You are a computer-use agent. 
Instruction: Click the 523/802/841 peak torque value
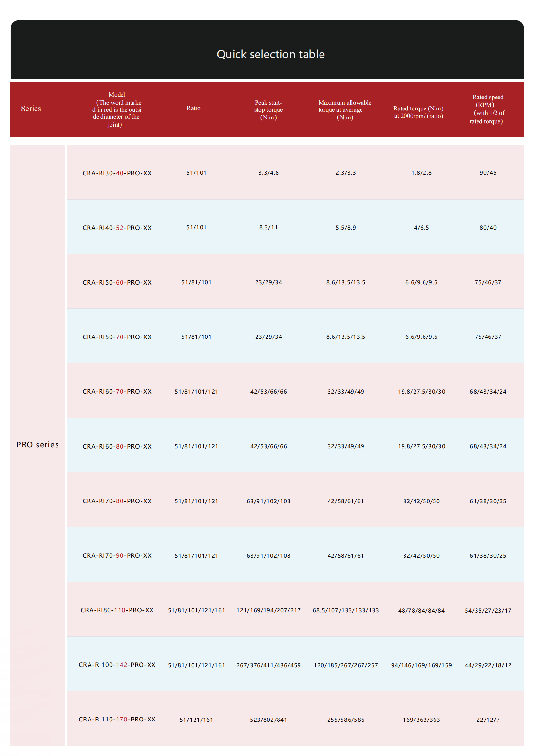268,720
